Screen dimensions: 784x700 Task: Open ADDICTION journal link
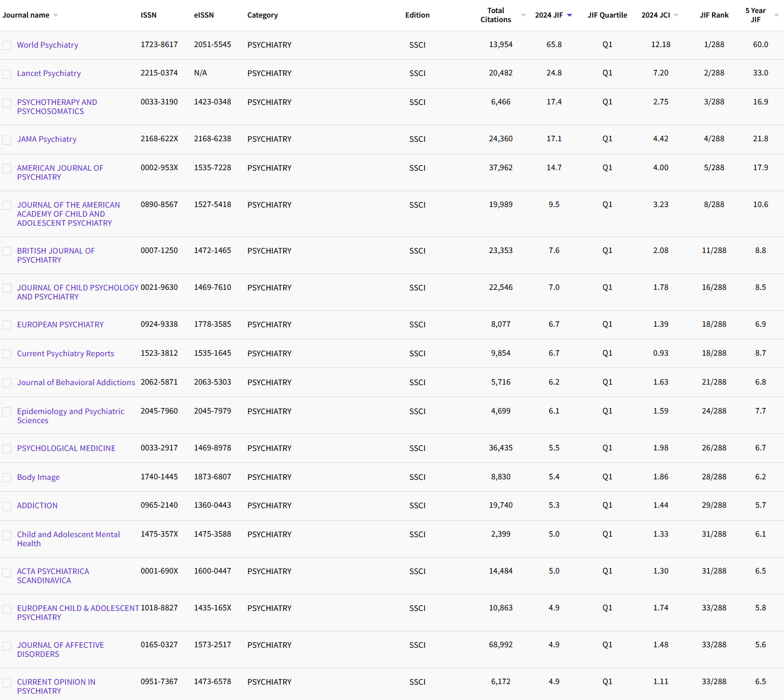37,505
